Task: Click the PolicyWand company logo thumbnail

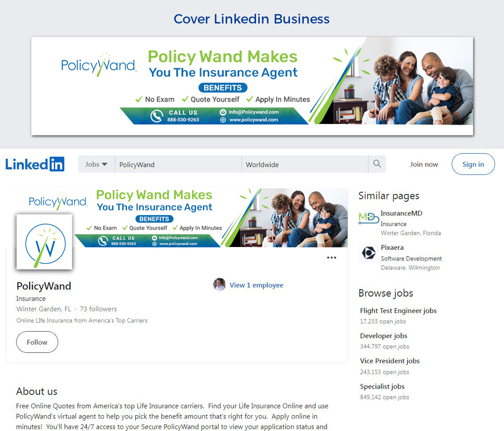Action: [44, 242]
